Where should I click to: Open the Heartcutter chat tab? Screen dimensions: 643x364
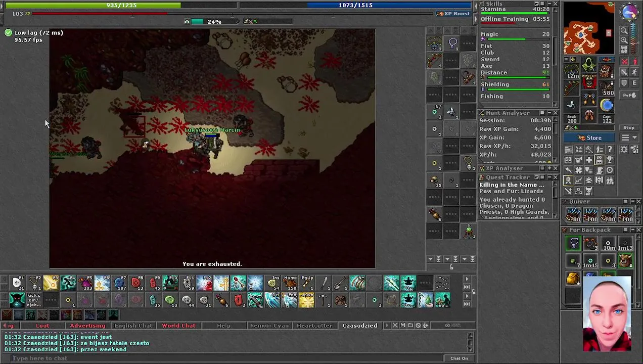coord(314,326)
